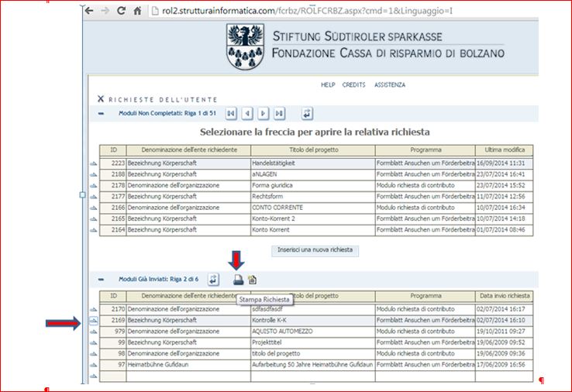Screen dimensions: 572x392
Task: Click the Heimatbühne Gufidaun organization cell
Action: click(x=188, y=365)
